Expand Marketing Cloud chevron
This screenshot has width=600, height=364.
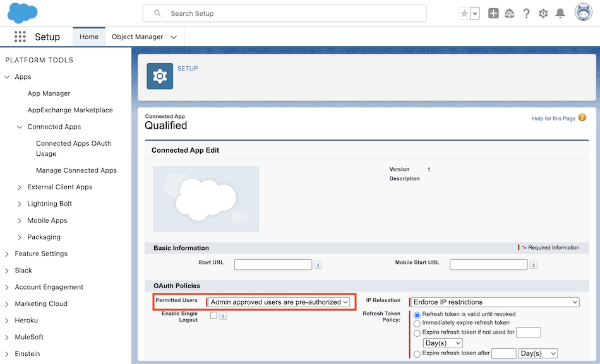coord(7,304)
